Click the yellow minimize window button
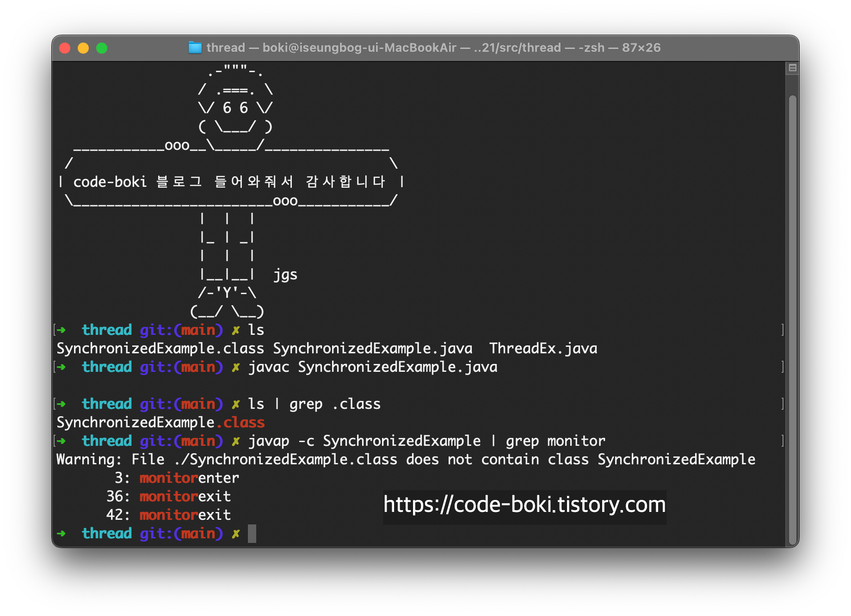The width and height of the screenshot is (851, 616). 83,48
